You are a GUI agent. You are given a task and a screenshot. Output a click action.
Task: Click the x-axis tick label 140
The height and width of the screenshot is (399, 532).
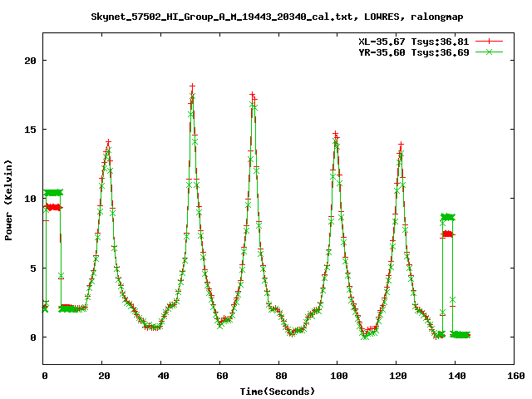pos(457,376)
